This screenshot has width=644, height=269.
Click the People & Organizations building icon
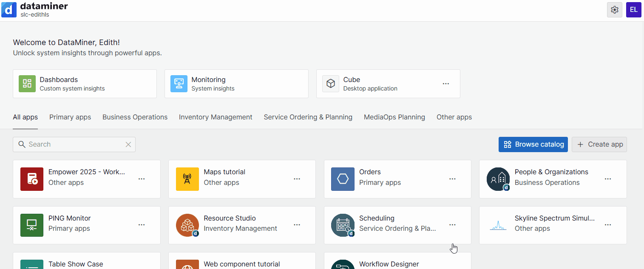coord(498,179)
